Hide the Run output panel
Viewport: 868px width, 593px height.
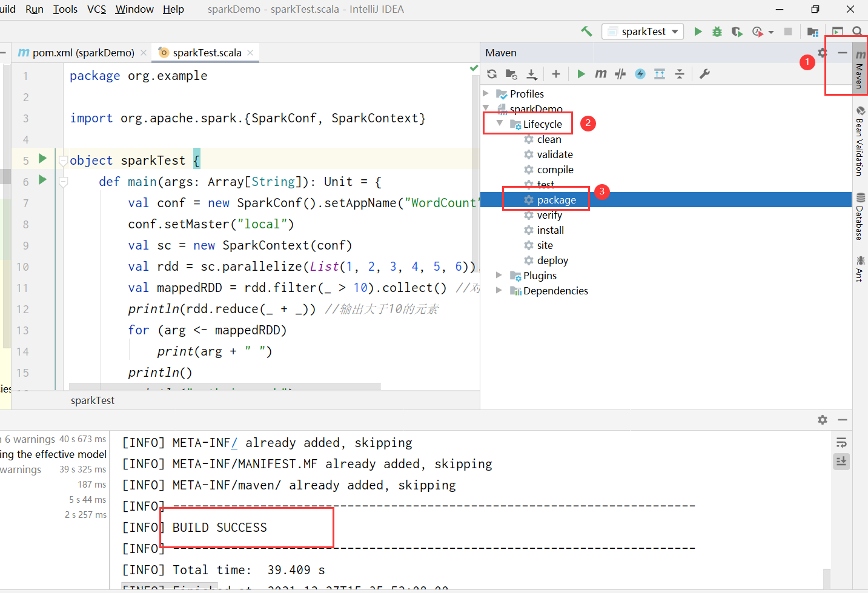842,420
